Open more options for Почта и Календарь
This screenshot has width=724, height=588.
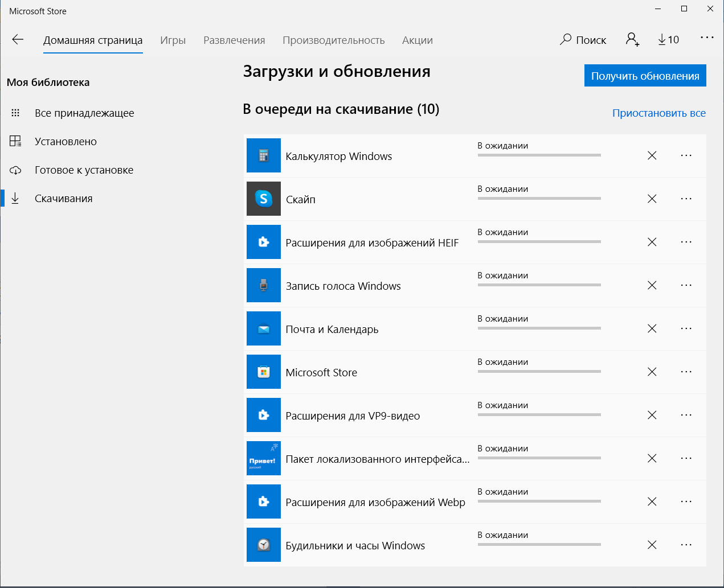pyautogui.click(x=686, y=328)
